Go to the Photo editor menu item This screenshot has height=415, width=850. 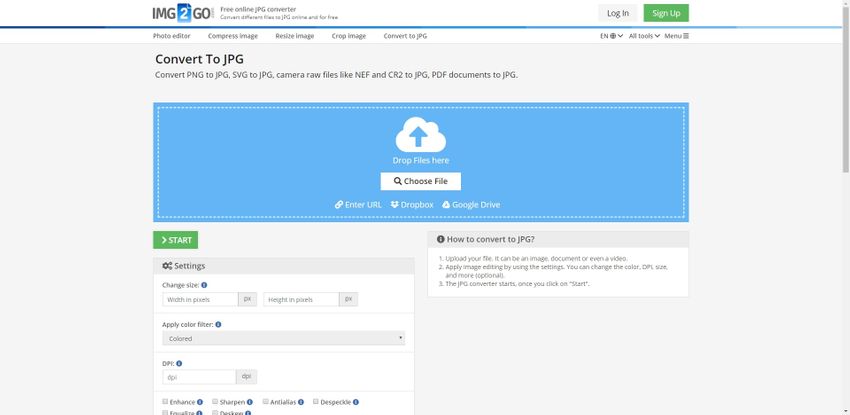click(x=172, y=36)
